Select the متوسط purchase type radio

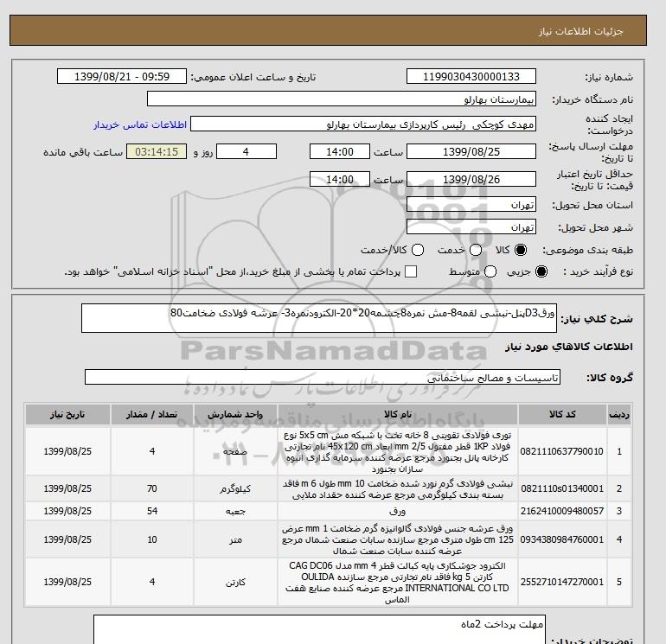490,271
